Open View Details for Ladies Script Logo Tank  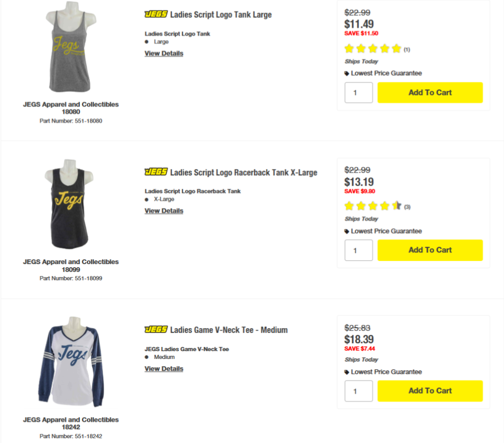(x=163, y=53)
